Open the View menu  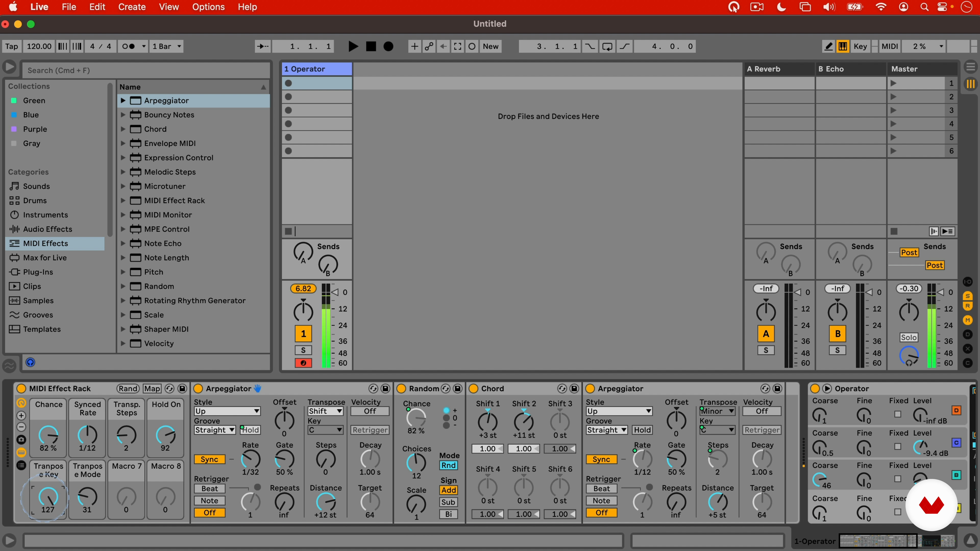168,7
